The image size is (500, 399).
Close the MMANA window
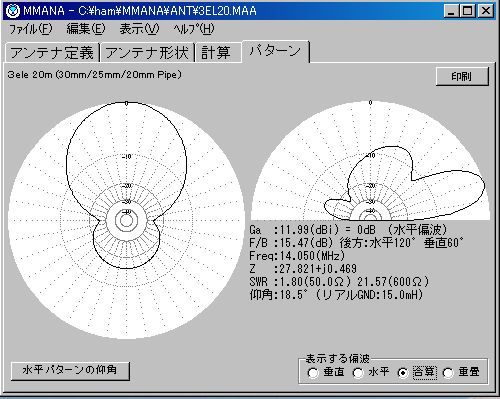pos(486,11)
